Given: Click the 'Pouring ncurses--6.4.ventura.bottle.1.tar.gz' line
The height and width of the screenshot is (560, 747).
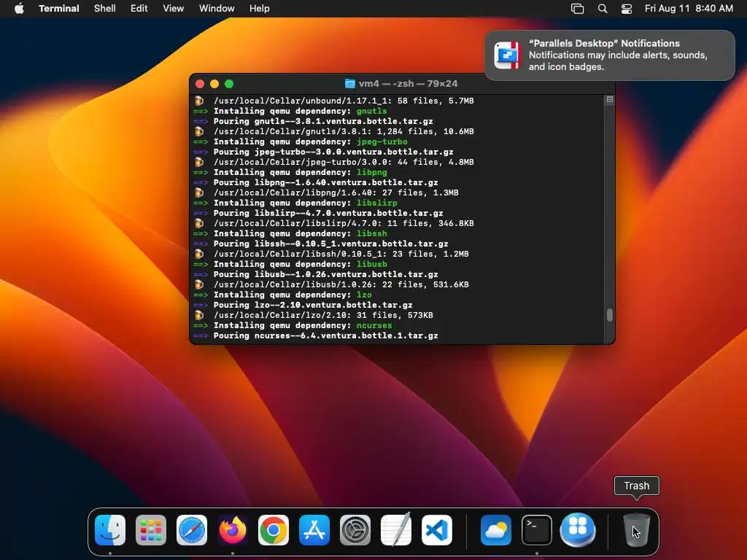Looking at the screenshot, I should click(x=326, y=335).
